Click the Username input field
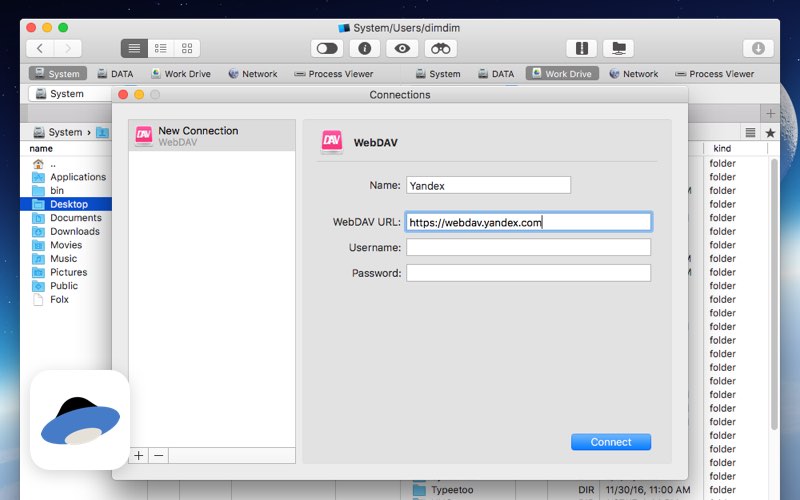The height and width of the screenshot is (500, 800). click(529, 247)
